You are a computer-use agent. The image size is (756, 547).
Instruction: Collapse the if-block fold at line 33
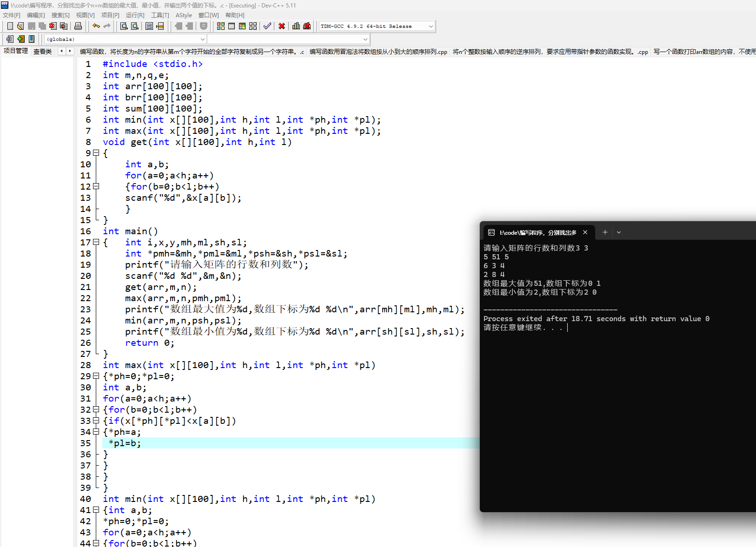(x=96, y=421)
